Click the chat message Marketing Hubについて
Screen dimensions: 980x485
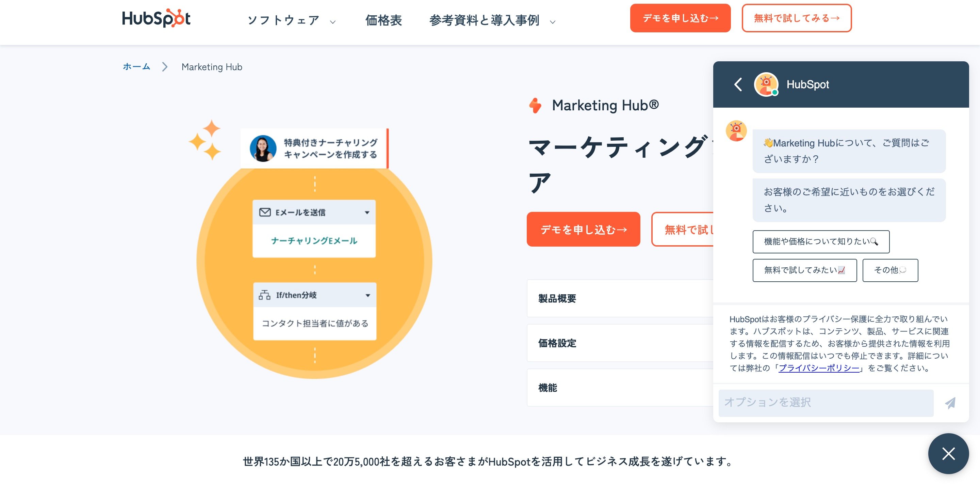(x=849, y=151)
